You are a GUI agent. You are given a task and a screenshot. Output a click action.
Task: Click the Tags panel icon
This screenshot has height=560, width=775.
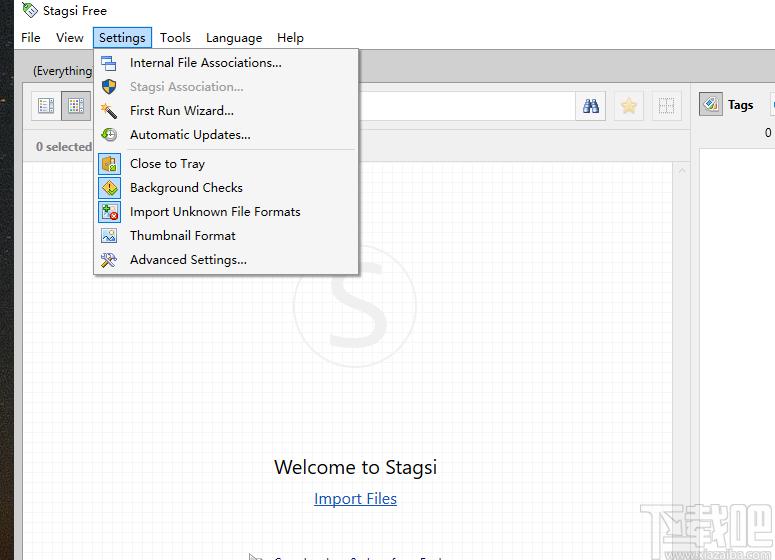711,104
